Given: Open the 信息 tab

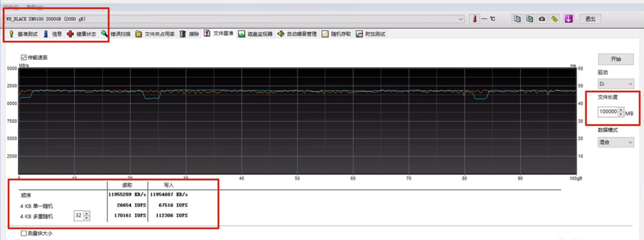Looking at the screenshot, I should pos(53,34).
